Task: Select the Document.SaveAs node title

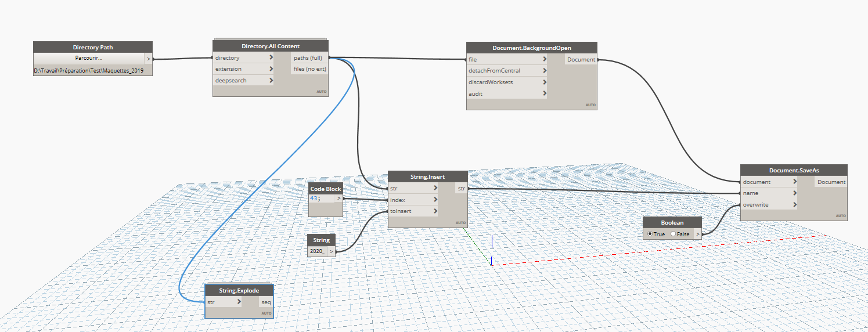Action: [794, 171]
